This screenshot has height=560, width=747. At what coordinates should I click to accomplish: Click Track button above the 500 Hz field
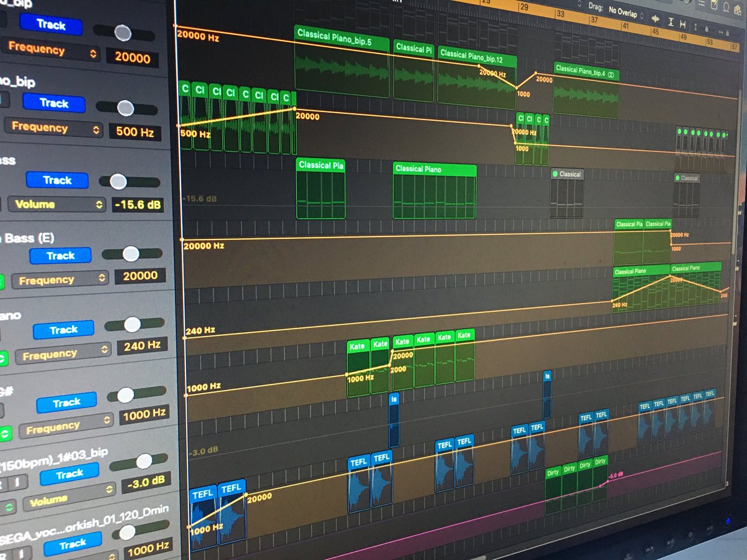[54, 103]
